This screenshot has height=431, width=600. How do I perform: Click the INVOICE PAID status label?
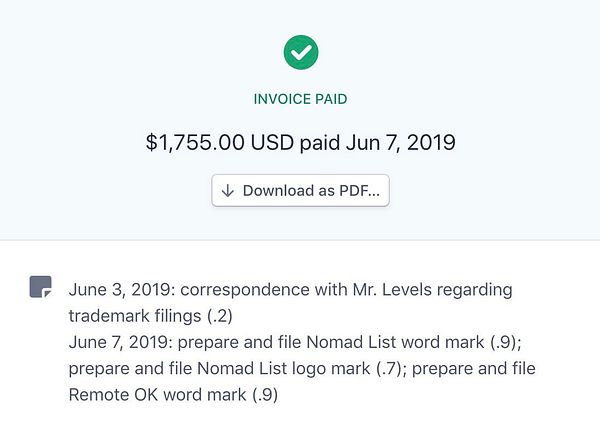tap(300, 99)
